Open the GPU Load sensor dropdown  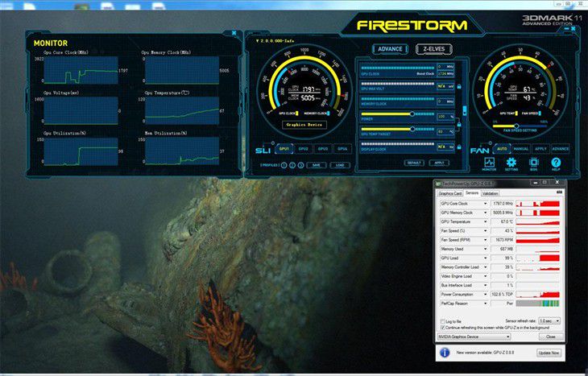(485, 258)
